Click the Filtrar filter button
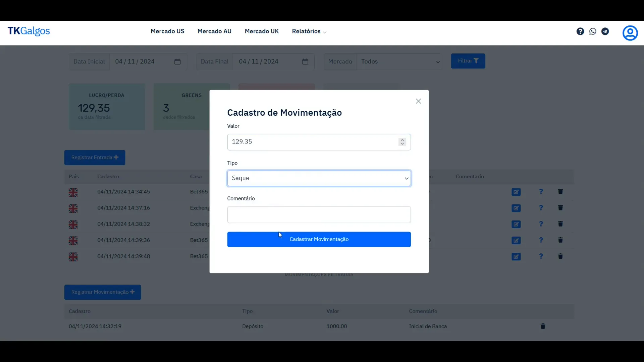Viewport: 644px width, 362px height. [468, 61]
